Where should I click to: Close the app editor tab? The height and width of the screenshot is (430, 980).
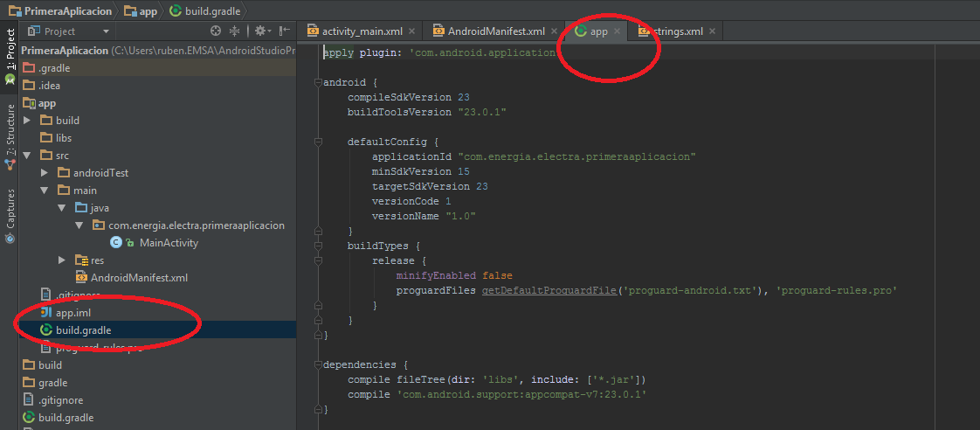(617, 31)
